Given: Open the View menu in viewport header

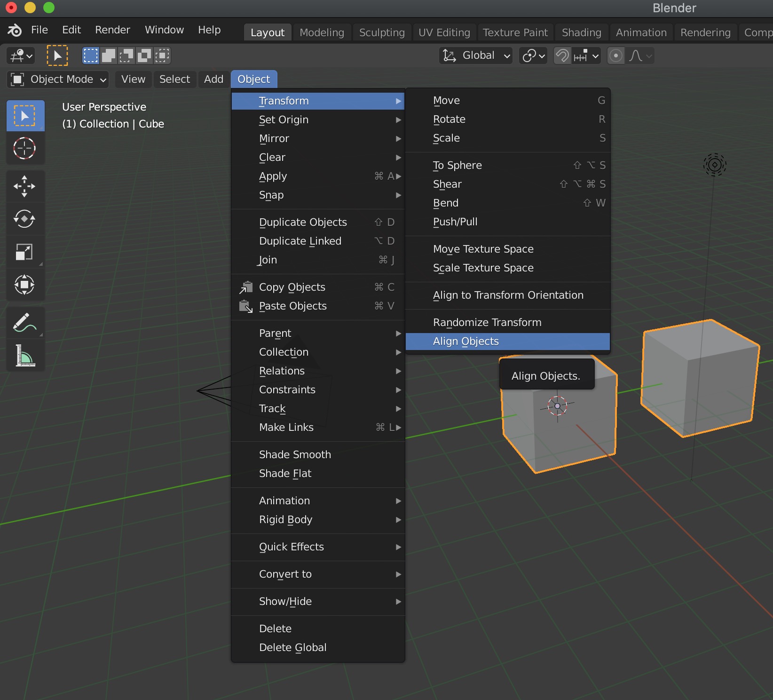Looking at the screenshot, I should point(133,79).
